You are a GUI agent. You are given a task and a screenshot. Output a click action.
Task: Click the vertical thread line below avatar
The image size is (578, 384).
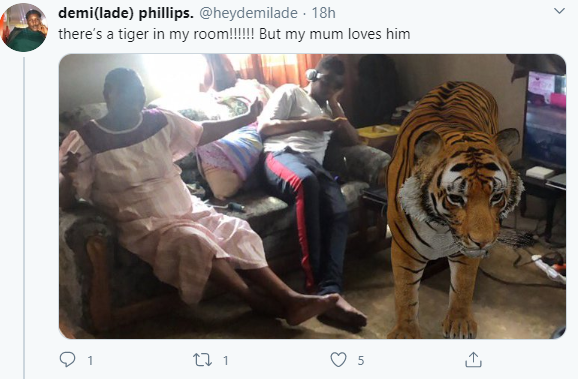point(24,217)
